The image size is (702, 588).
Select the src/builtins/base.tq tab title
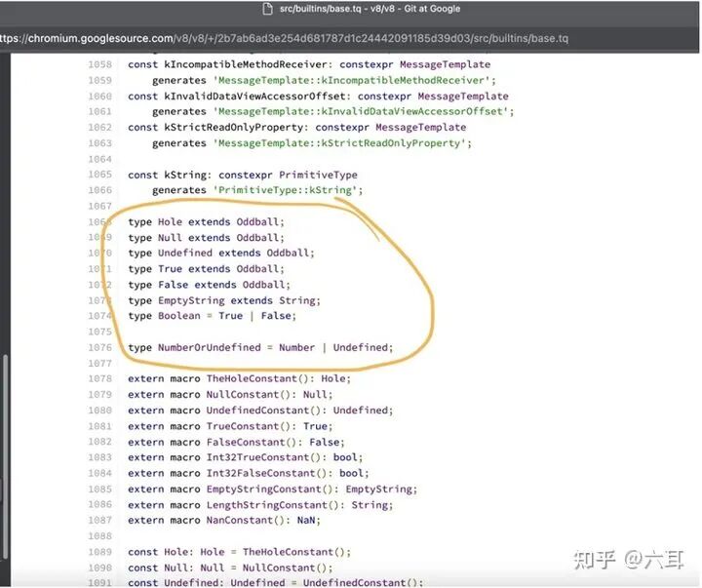(x=370, y=9)
